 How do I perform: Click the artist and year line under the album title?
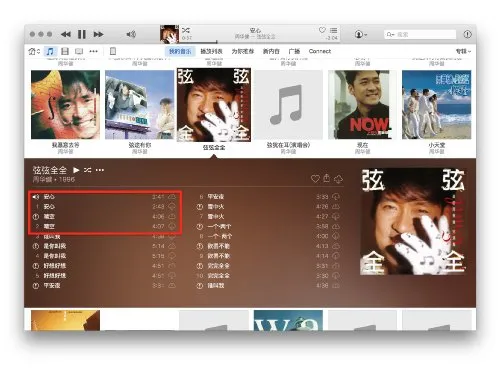54,179
